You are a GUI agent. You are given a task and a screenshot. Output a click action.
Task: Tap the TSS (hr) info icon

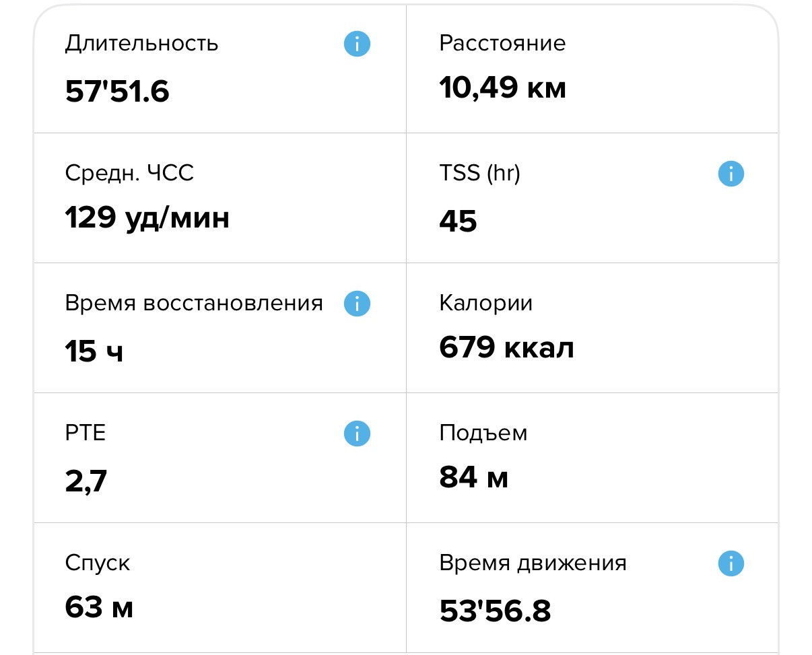(x=731, y=174)
